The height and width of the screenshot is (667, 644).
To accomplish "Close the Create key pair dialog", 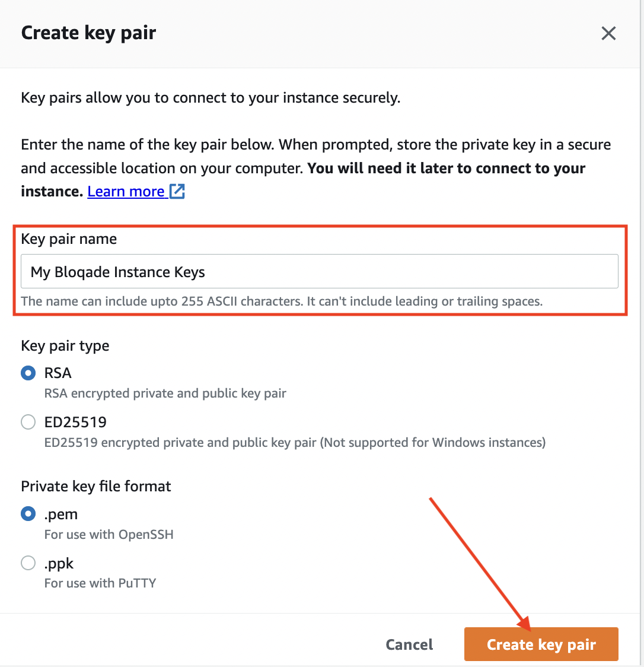I will tap(608, 33).
